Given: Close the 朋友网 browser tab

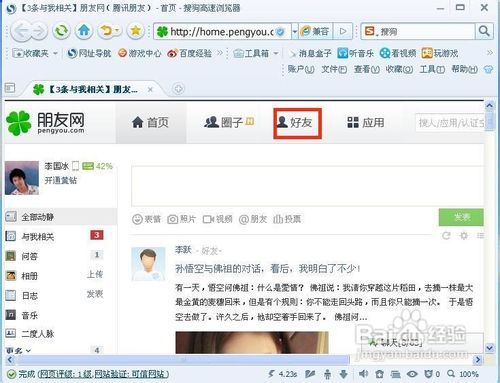Looking at the screenshot, I should click(150, 89).
